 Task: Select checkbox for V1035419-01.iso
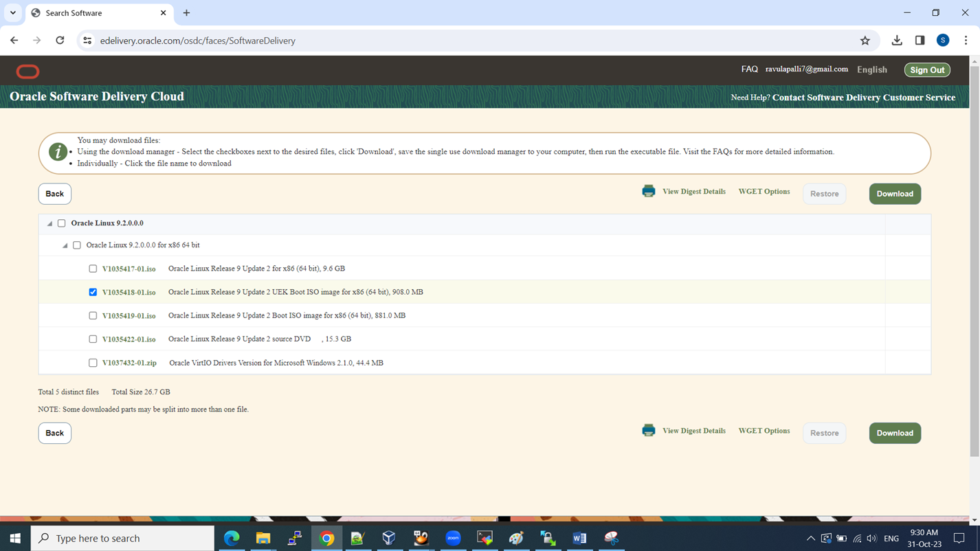(93, 315)
